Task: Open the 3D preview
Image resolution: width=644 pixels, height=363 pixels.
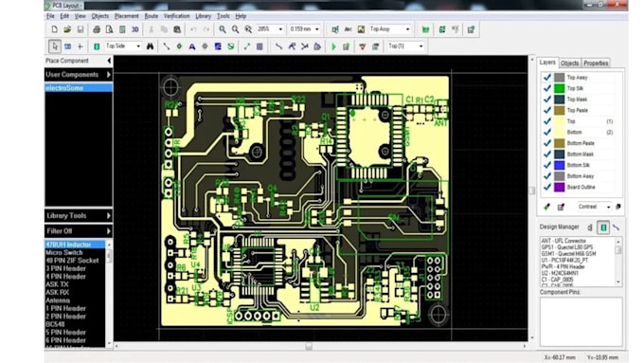Action: point(135,29)
